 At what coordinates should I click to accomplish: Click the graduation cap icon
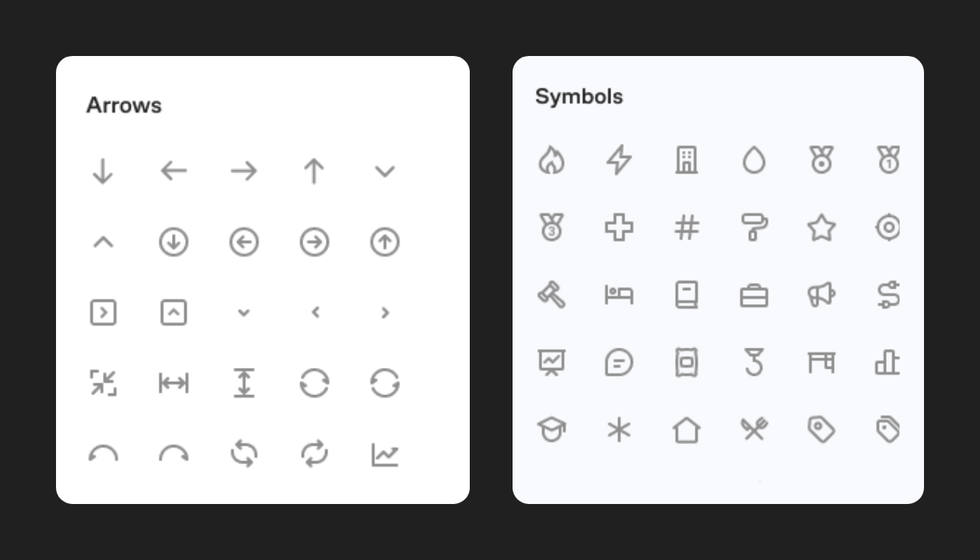[551, 429]
